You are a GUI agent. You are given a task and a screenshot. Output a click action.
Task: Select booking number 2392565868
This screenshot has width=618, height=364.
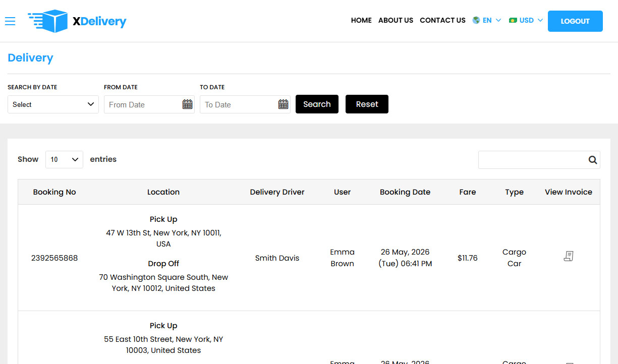pos(54,258)
